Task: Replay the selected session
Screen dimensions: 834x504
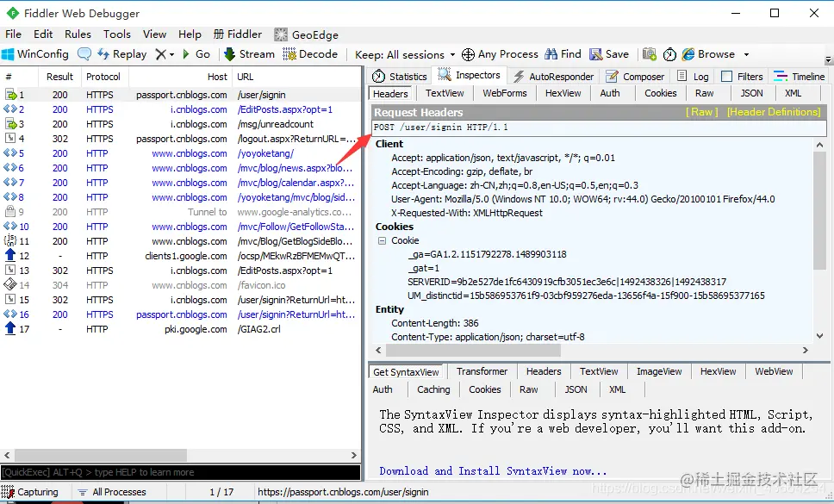Action: 122,54
